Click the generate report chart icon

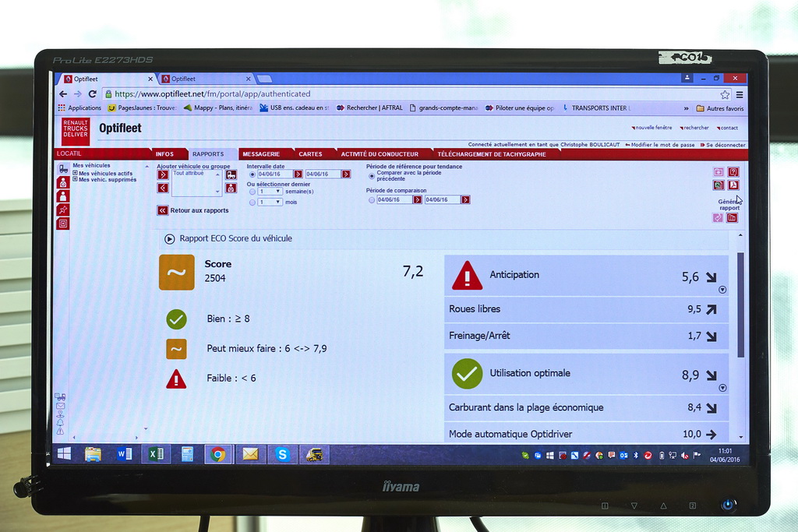tap(732, 218)
